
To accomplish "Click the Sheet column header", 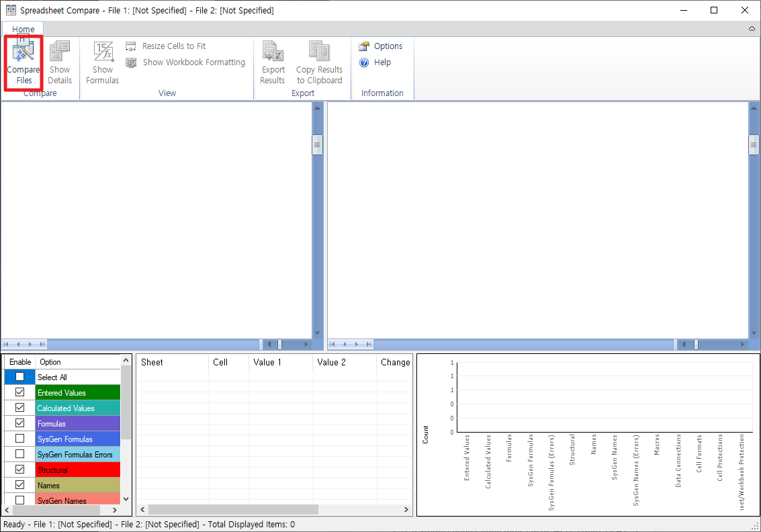I will 173,362.
